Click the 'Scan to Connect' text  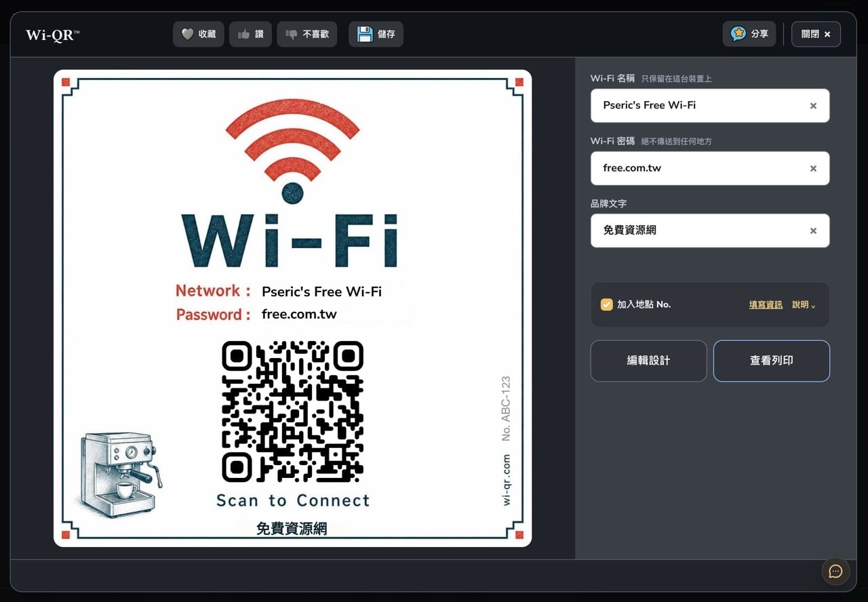pyautogui.click(x=293, y=500)
